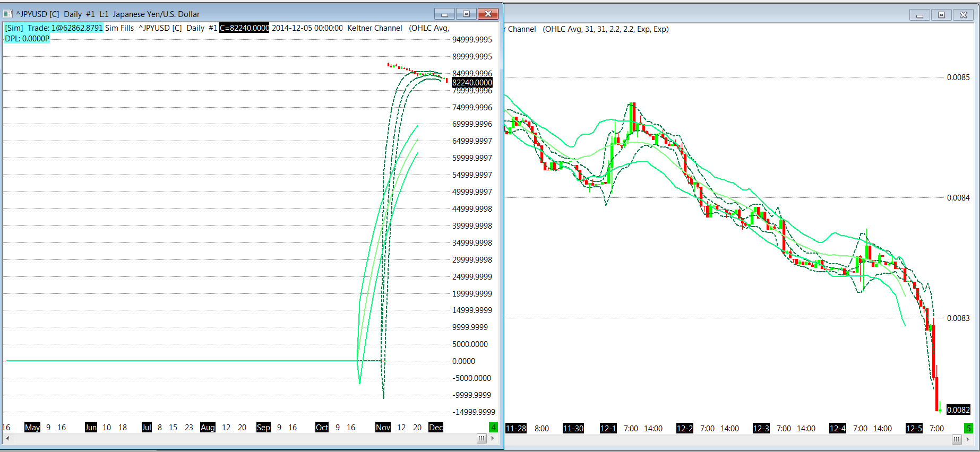Viewport: 980px width, 452px height.
Task: Click the 0.0085 price label on the intraday chart
Action: [958, 77]
